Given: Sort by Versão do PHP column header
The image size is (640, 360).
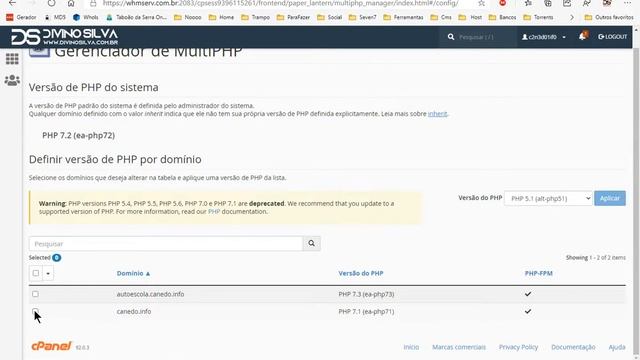Looking at the screenshot, I should coord(361,273).
